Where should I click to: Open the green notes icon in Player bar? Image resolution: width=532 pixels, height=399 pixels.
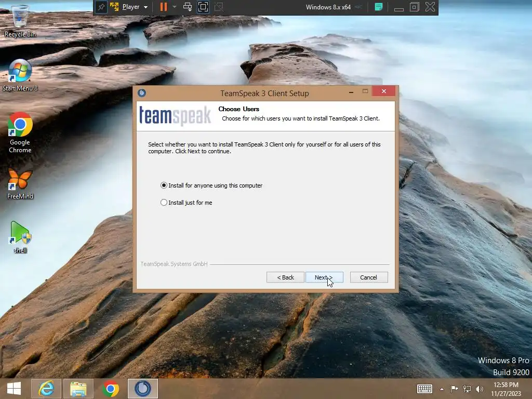pos(379,7)
